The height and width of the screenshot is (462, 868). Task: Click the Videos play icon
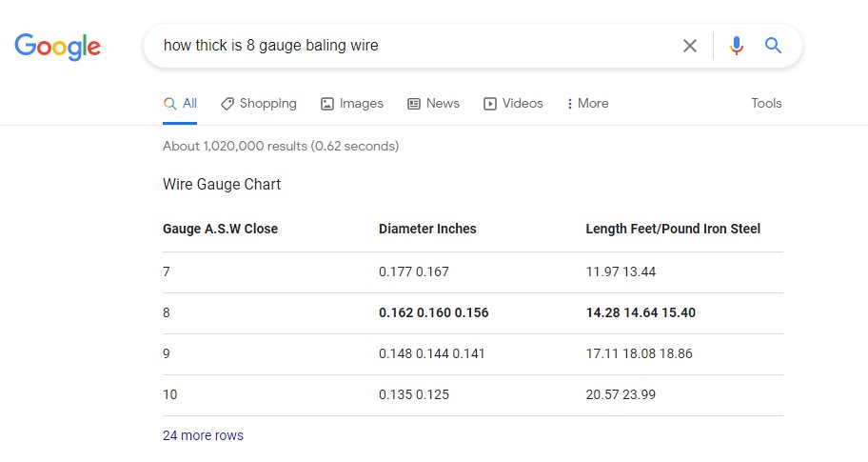point(490,104)
